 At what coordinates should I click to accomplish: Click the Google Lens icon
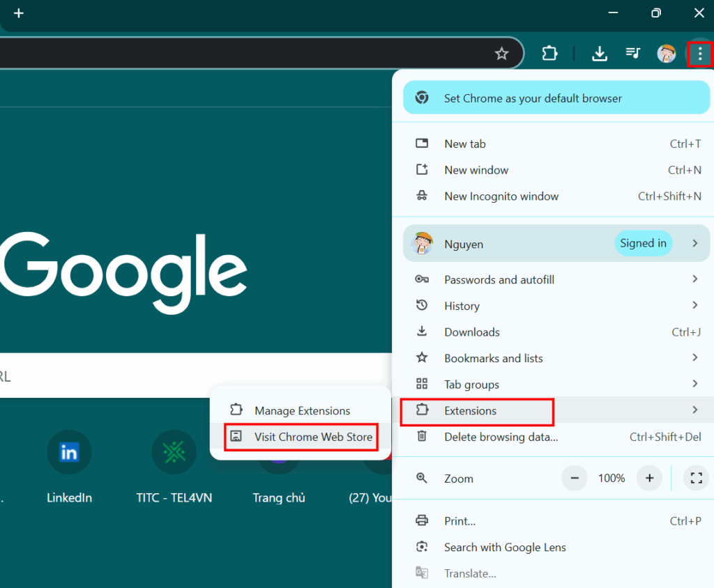tap(422, 547)
